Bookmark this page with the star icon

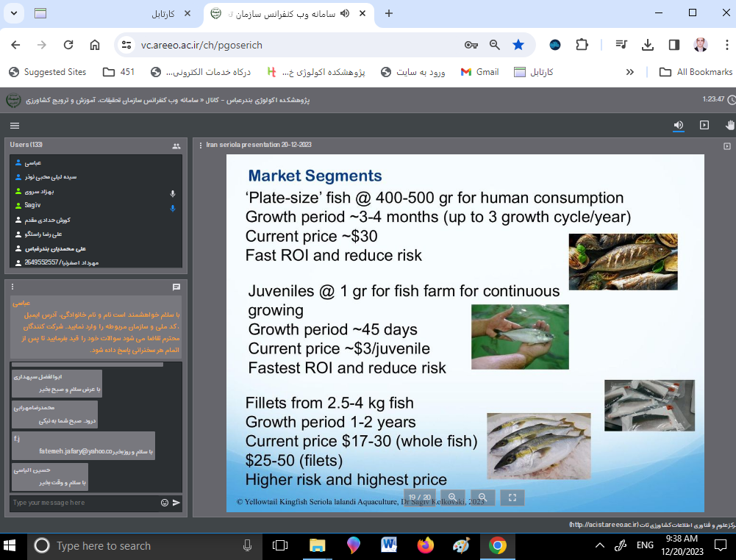pyautogui.click(x=518, y=45)
